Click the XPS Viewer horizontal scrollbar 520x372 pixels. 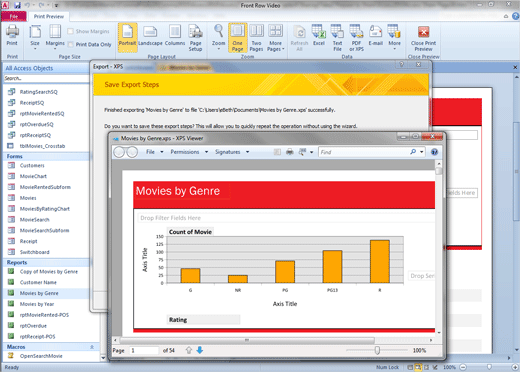click(247, 340)
